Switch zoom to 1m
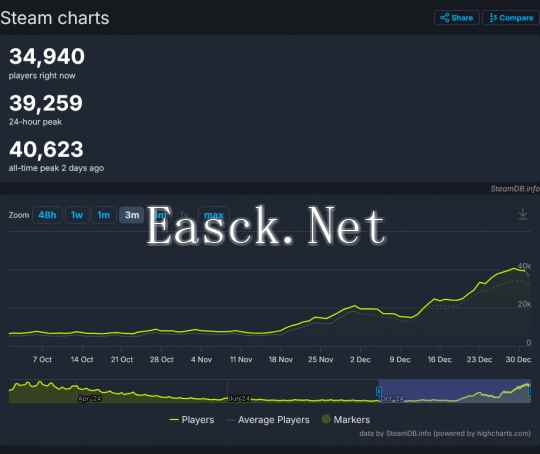 point(104,215)
